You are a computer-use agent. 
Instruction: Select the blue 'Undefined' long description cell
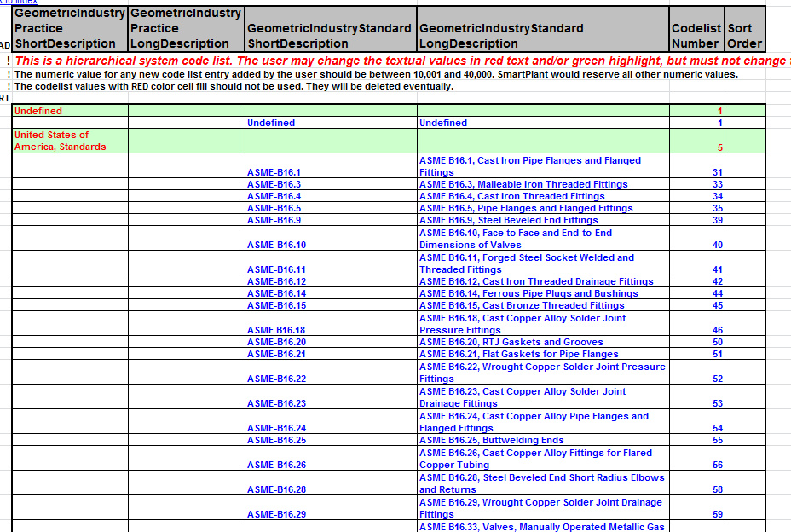[x=543, y=123]
